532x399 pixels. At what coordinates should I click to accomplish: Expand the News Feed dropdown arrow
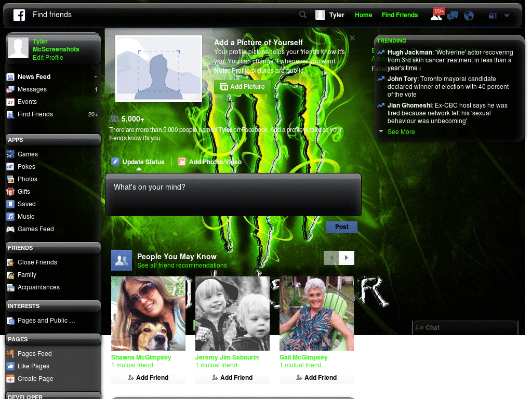[96, 77]
